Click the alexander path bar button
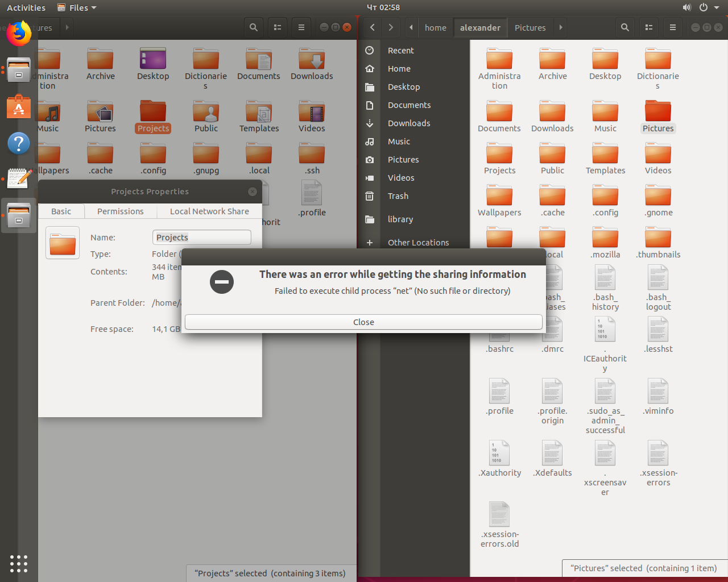Screen dimensions: 728x582 481,27
